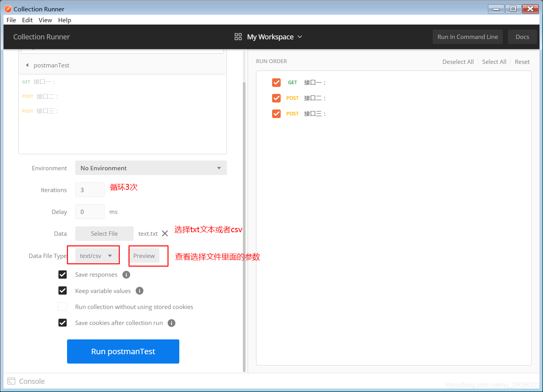Image resolution: width=543 pixels, height=392 pixels.
Task: Click the text.txt file name
Action: tap(148, 233)
